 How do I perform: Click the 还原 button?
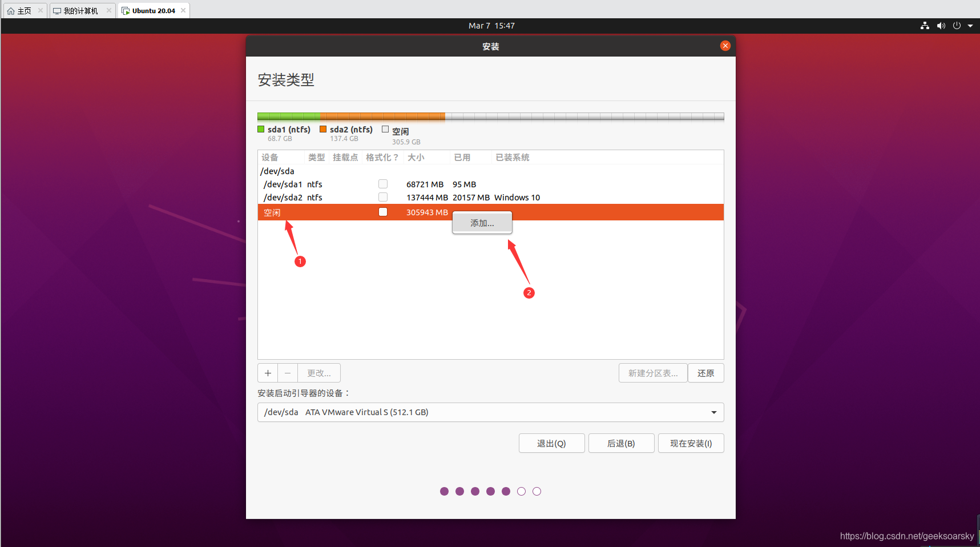pyautogui.click(x=706, y=373)
